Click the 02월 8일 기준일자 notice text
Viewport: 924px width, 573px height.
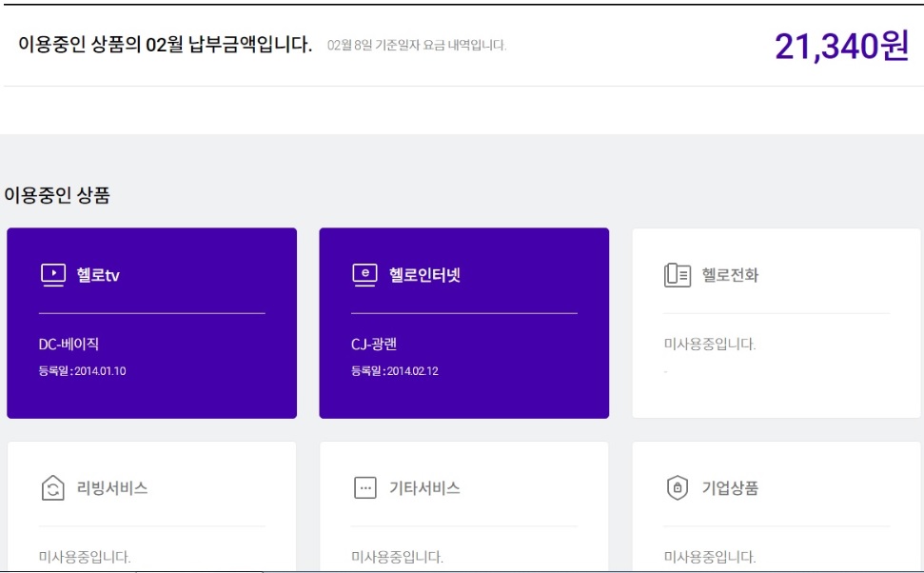click(417, 46)
